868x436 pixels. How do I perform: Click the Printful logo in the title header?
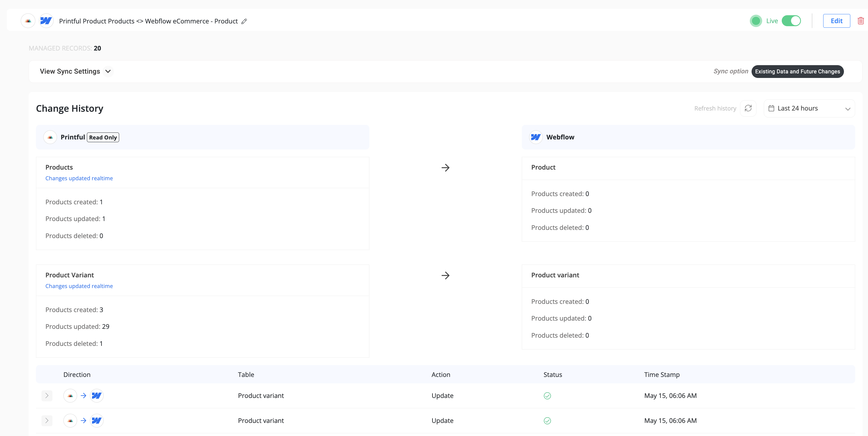click(28, 21)
